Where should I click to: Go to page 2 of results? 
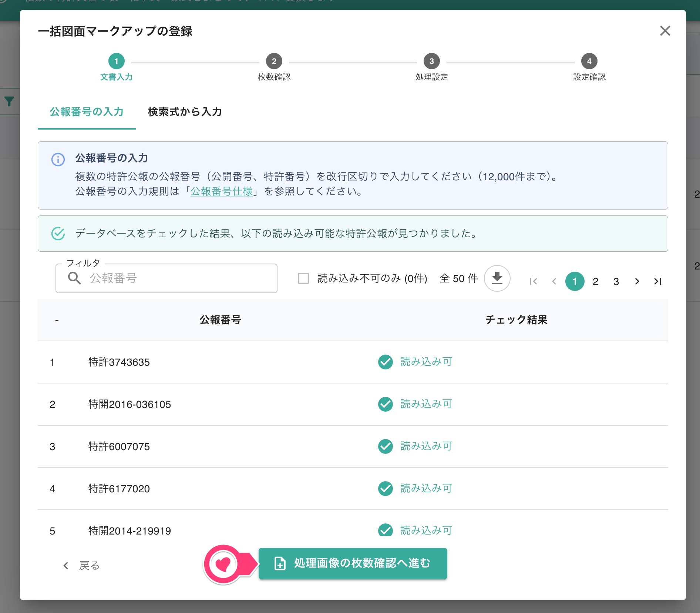tap(595, 281)
